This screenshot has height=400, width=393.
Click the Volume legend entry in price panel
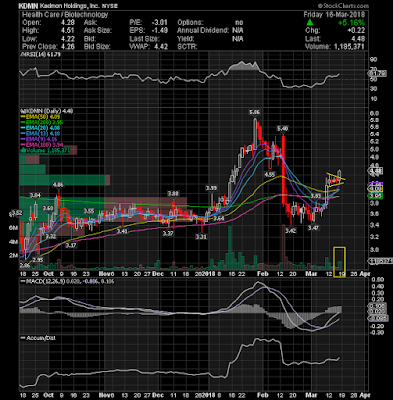point(45,151)
